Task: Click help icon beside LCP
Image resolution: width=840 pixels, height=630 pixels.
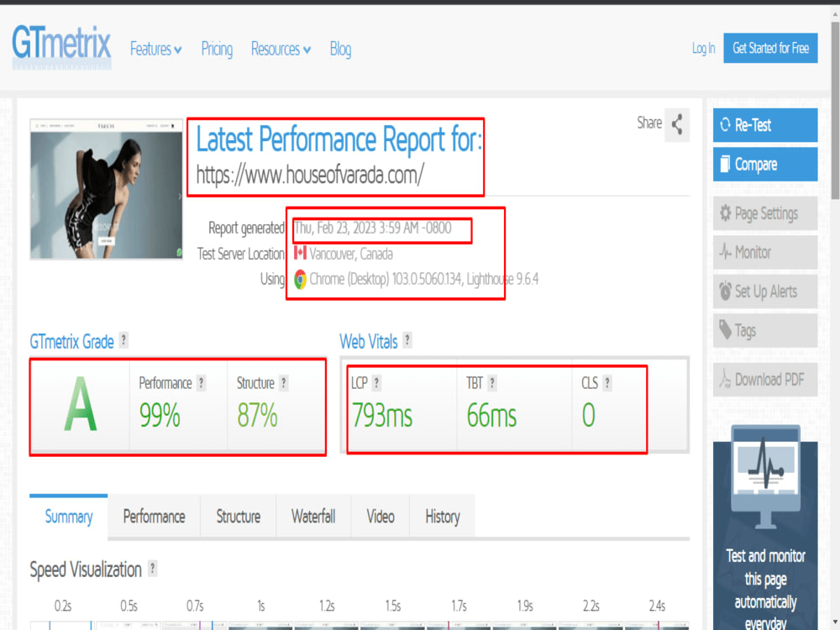Action: 376,382
